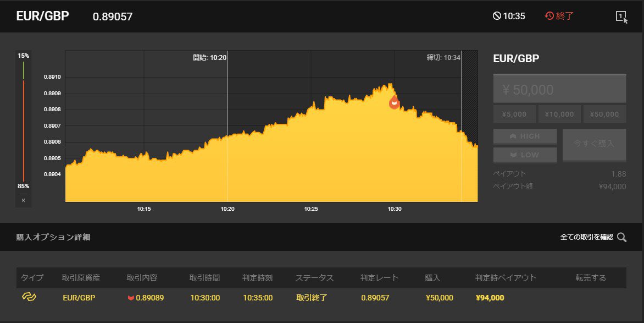This screenshot has width=644, height=323.
Task: Select the LOW option button
Action: click(x=525, y=155)
